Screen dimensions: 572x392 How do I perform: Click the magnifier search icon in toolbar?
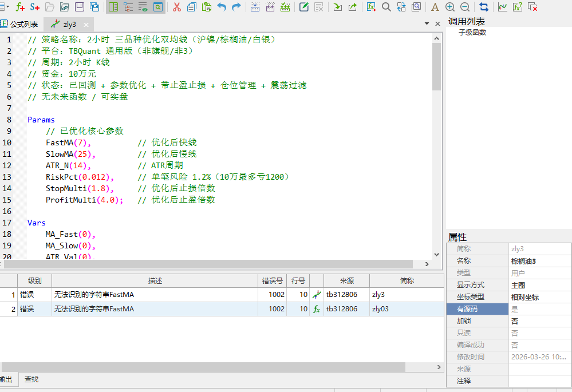click(x=386, y=7)
